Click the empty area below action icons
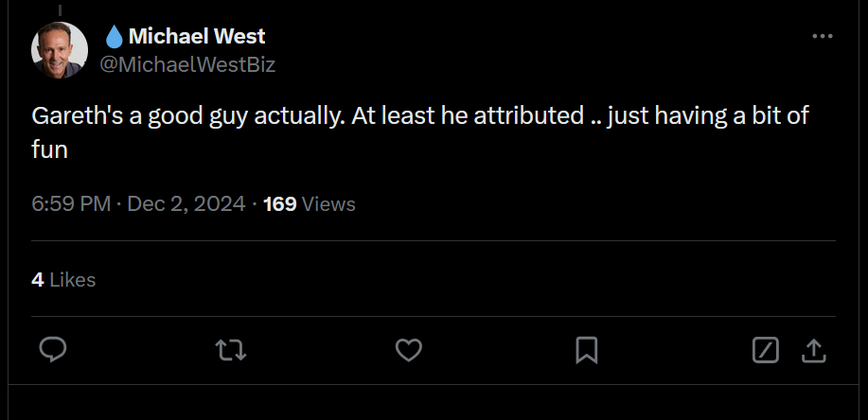 435,402
